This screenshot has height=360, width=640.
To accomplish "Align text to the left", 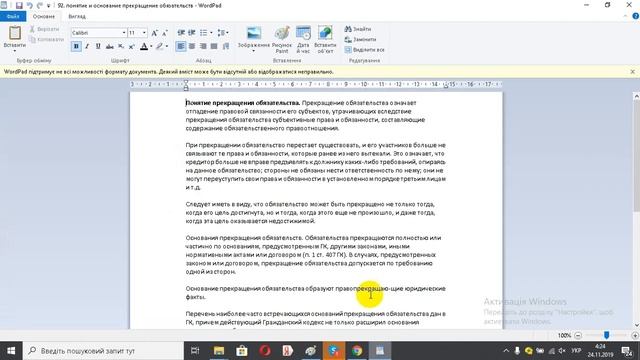I will click(181, 47).
